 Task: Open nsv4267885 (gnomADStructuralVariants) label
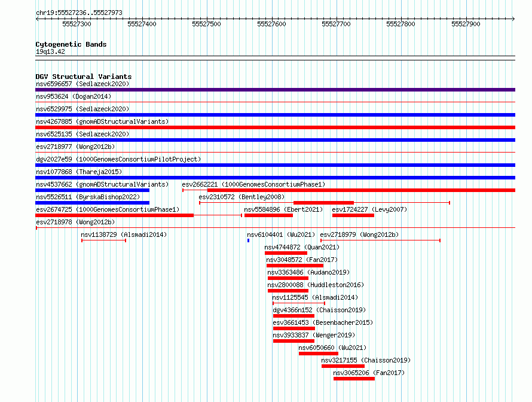(x=102, y=121)
